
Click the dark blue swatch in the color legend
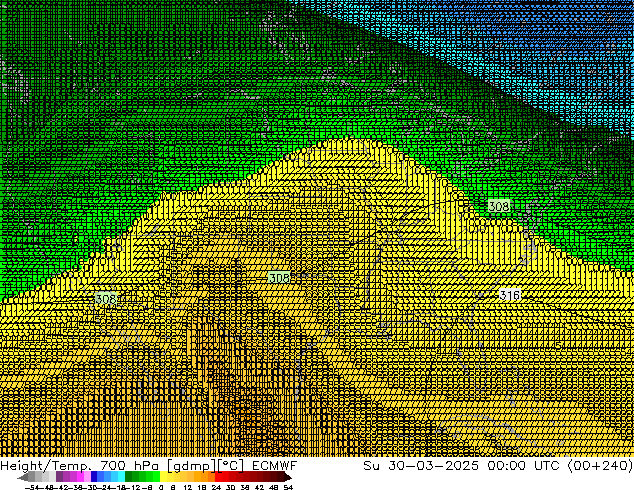(x=94, y=477)
